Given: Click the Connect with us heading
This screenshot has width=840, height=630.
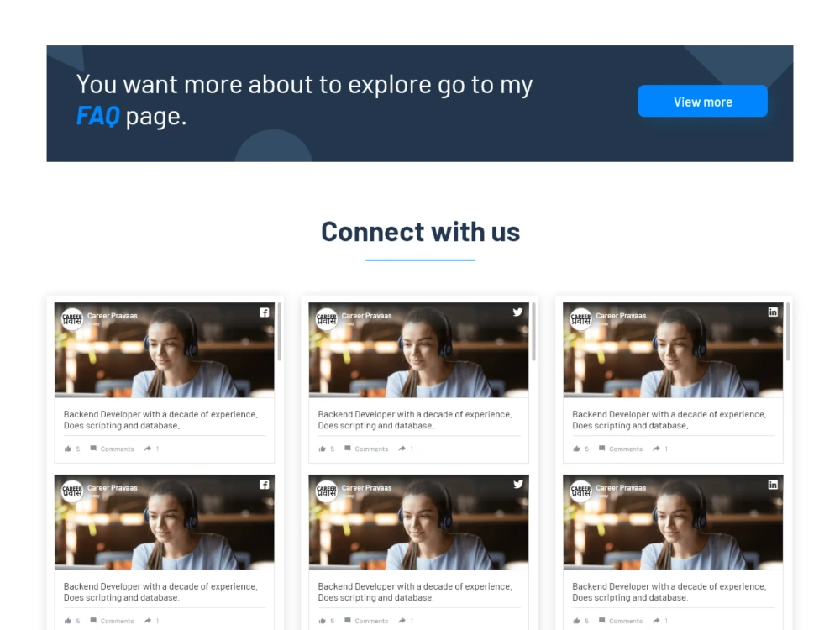Looking at the screenshot, I should tap(420, 232).
